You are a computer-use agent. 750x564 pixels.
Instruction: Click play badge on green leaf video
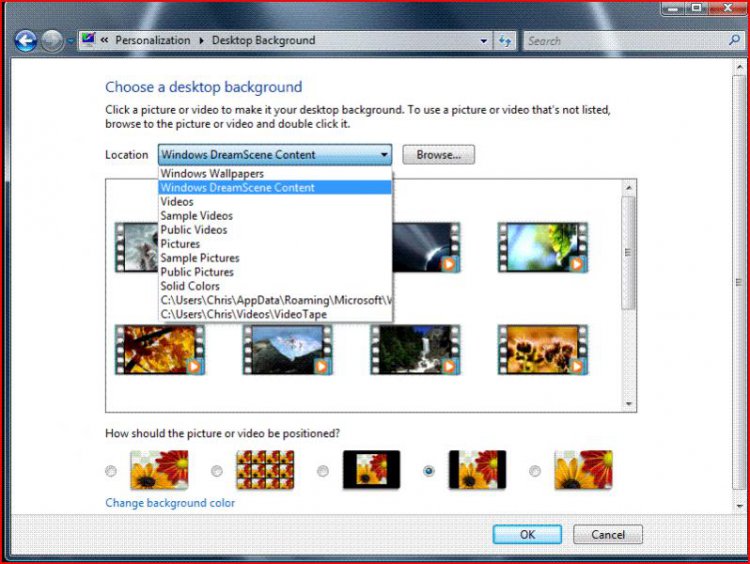(576, 264)
